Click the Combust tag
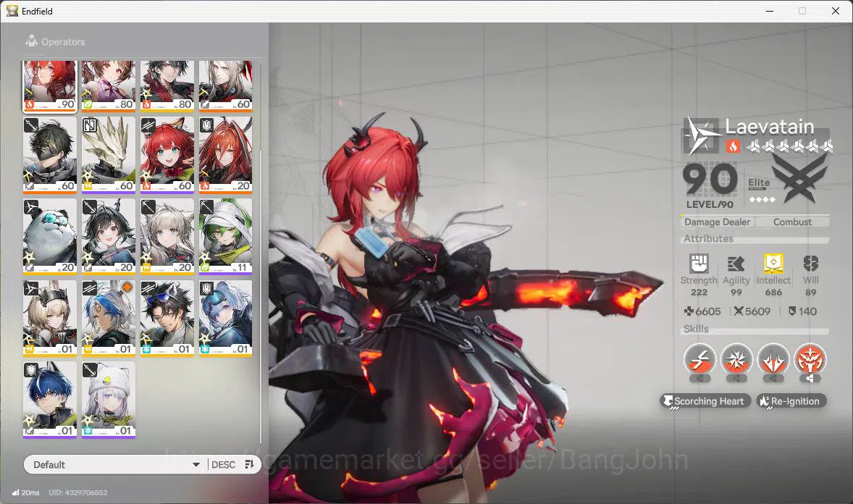Viewport: 853px width, 504px height. point(793,222)
